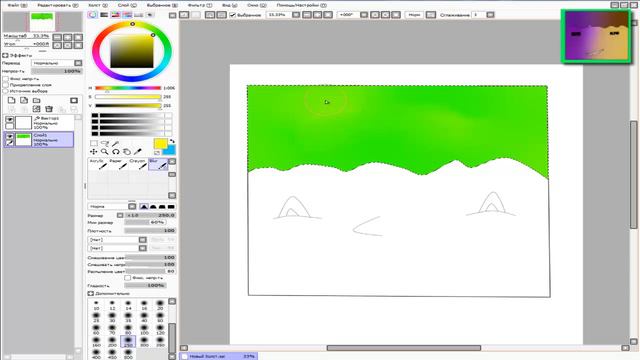Toggle brush 'Фикс. непр-ть' checkbox
Image resolution: width=640 pixels, height=360 pixels.
click(x=127, y=278)
